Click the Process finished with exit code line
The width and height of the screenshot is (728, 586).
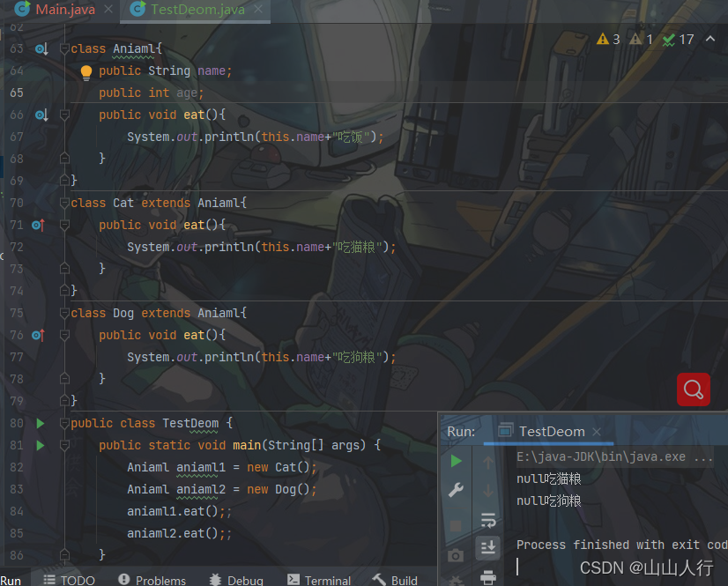[622, 545]
